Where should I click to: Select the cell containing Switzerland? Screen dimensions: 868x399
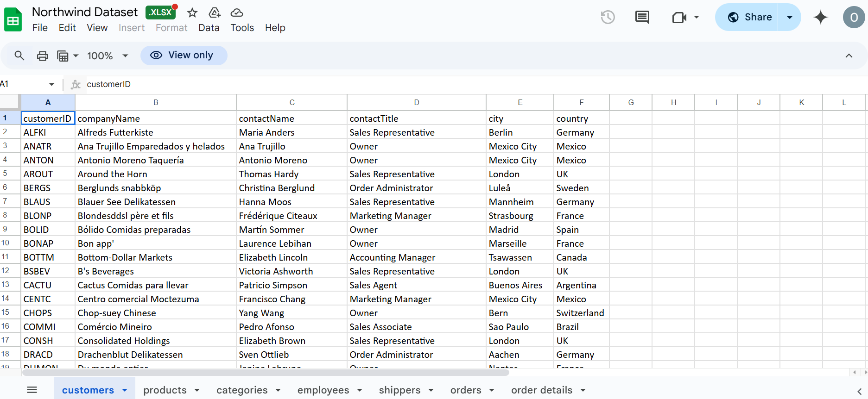[582, 313]
